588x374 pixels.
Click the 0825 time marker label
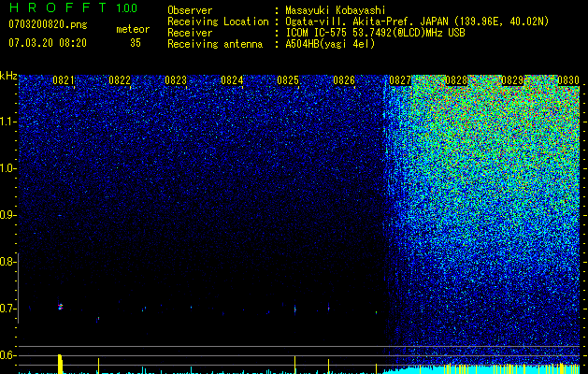click(x=288, y=80)
